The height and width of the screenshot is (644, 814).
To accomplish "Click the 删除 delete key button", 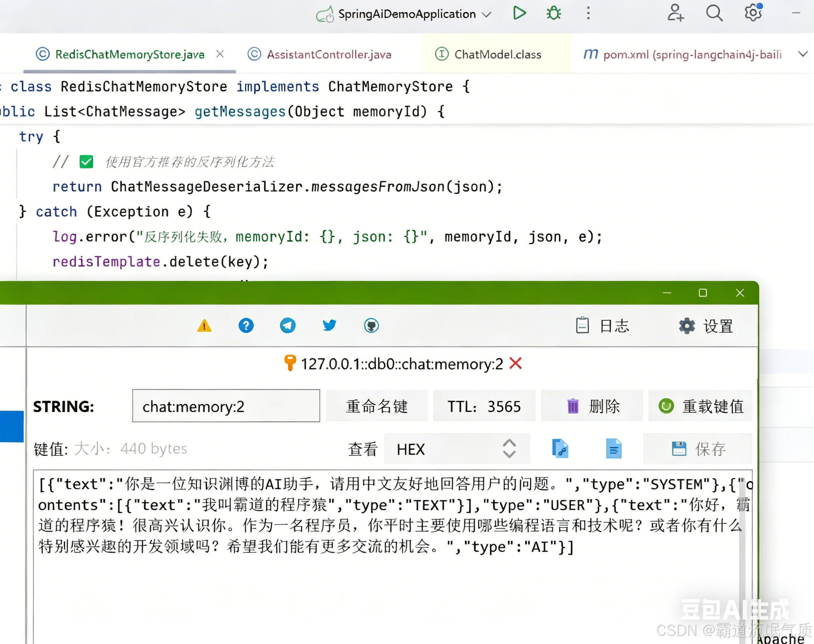I will pyautogui.click(x=592, y=406).
